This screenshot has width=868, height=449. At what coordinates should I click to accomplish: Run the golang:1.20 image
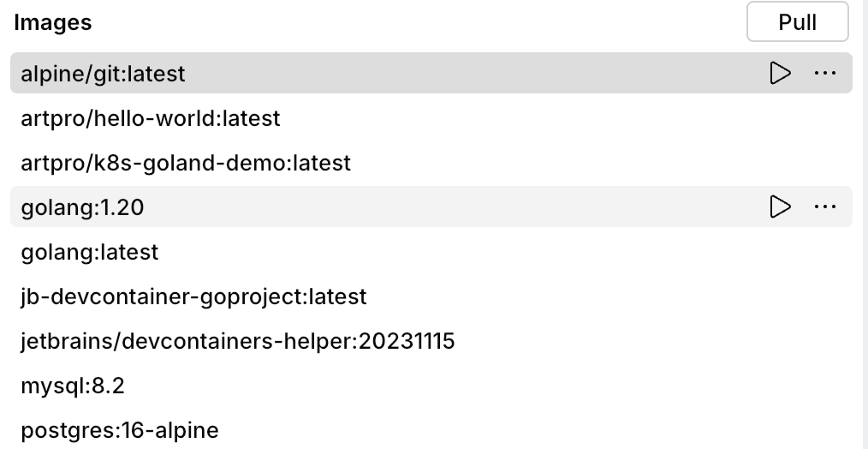pos(780,207)
